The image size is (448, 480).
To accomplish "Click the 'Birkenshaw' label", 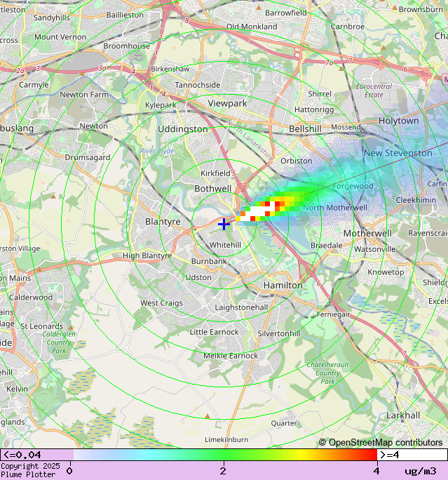I will pos(170,69).
